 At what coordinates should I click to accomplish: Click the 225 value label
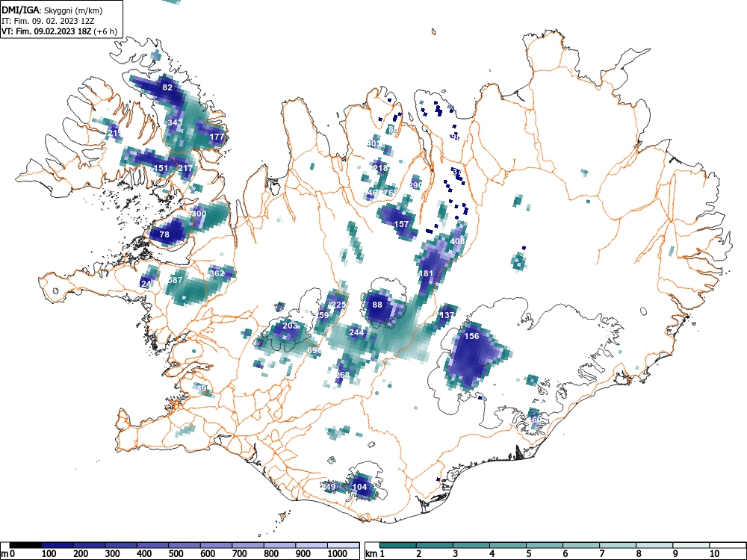coord(338,305)
